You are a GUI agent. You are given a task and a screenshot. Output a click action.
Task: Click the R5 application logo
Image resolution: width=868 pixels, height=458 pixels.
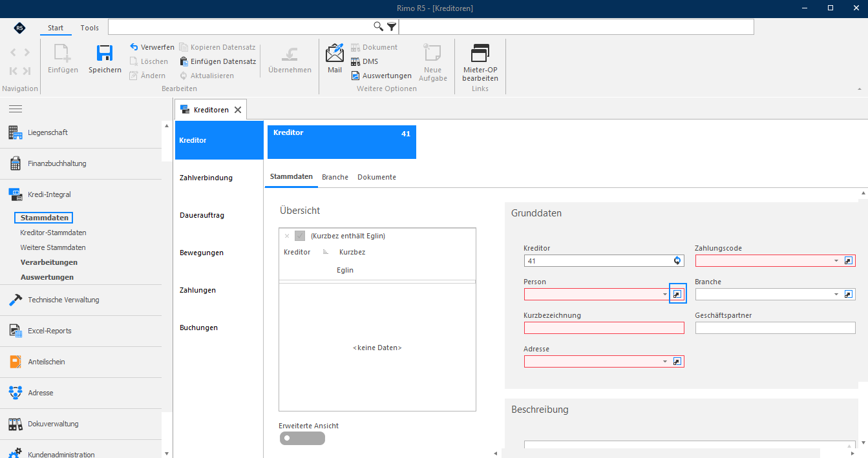tap(20, 28)
